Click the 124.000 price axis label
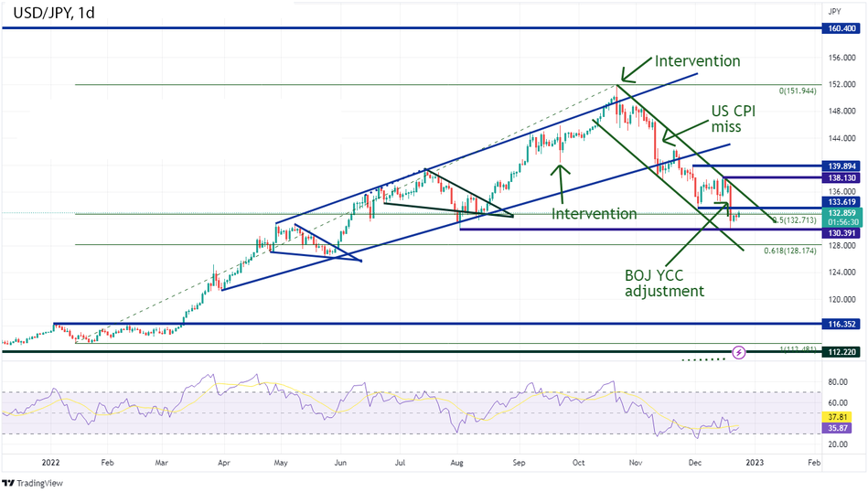The width and height of the screenshot is (868, 492). coord(841,273)
